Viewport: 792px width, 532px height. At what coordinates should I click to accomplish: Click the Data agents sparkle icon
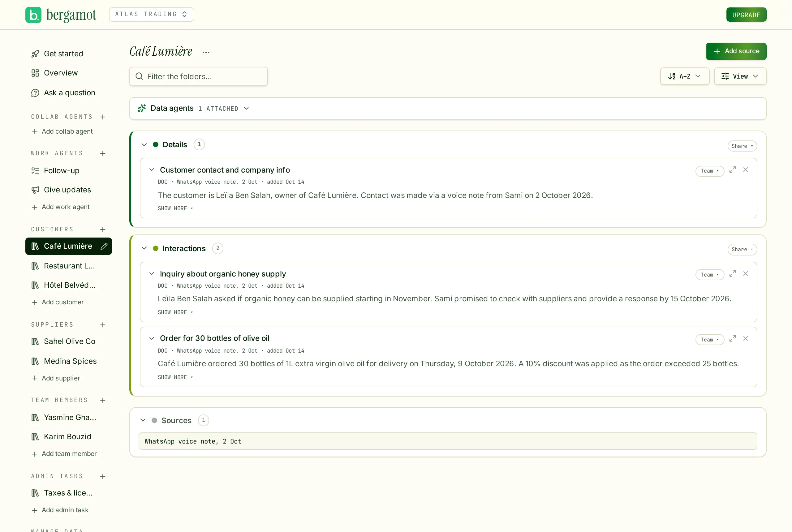[141, 108]
